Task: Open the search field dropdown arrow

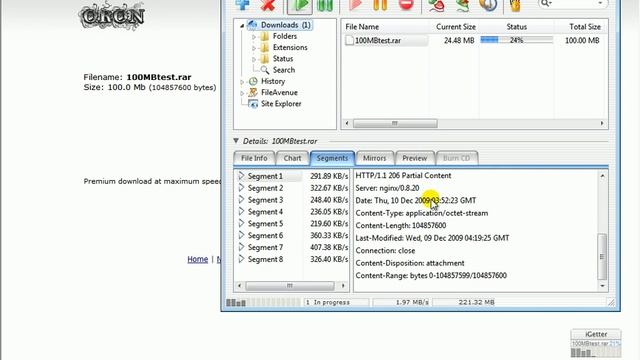Action: [x=600, y=3]
